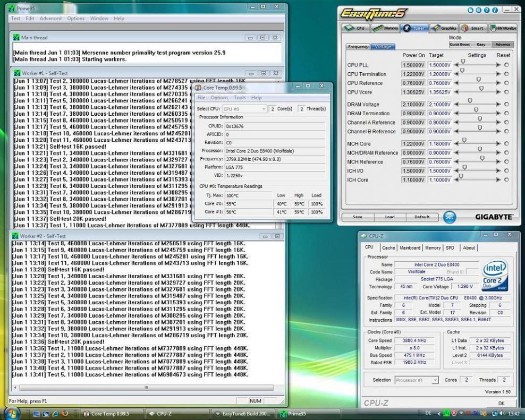This screenshot has width=525, height=420.
Task: Click the Intel Core 2 Duo logo in CPU-Z
Action: tap(495, 275)
